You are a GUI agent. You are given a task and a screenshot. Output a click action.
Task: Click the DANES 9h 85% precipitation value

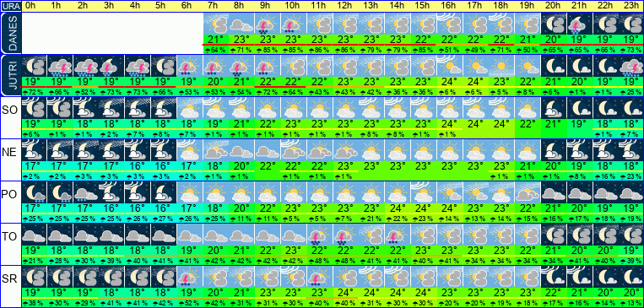click(267, 50)
